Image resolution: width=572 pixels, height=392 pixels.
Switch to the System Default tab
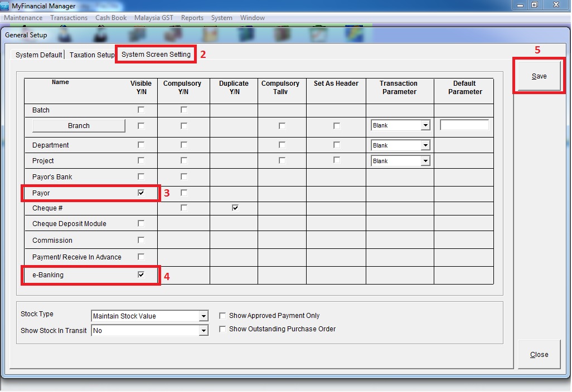coord(38,55)
